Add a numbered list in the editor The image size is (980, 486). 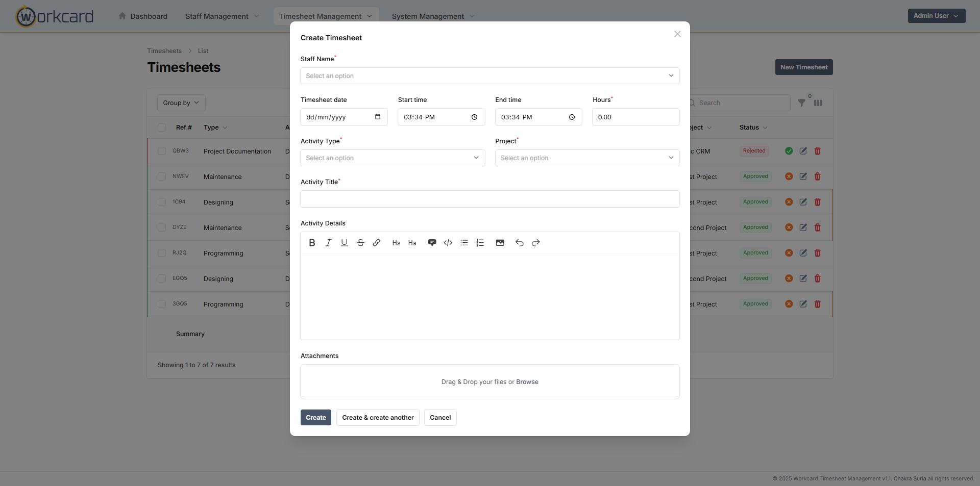[480, 243]
